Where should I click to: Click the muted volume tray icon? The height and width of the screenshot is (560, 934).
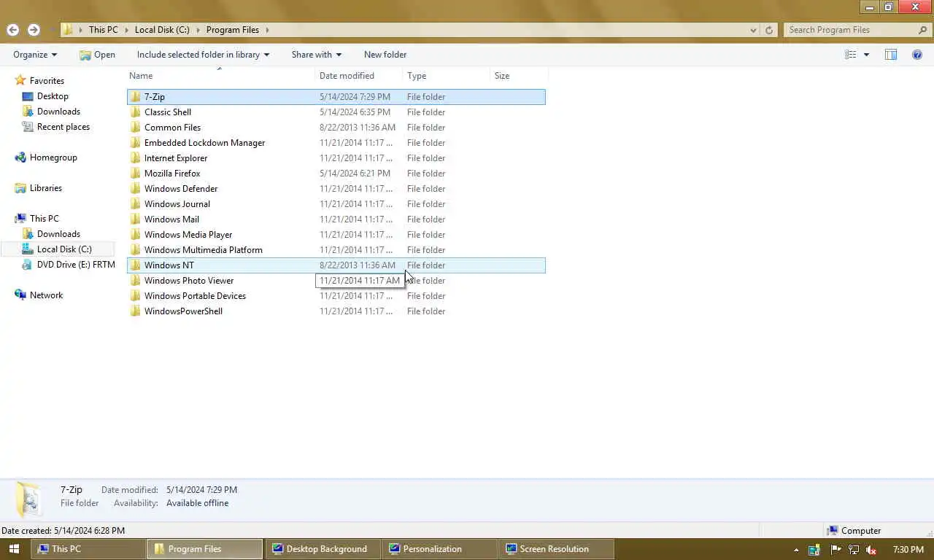(871, 550)
